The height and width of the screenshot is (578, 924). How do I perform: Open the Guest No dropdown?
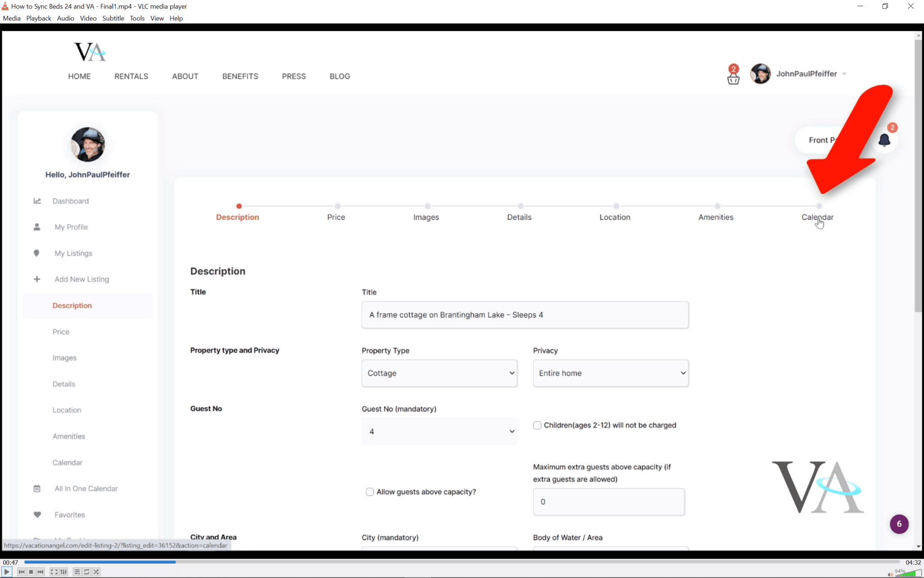439,431
